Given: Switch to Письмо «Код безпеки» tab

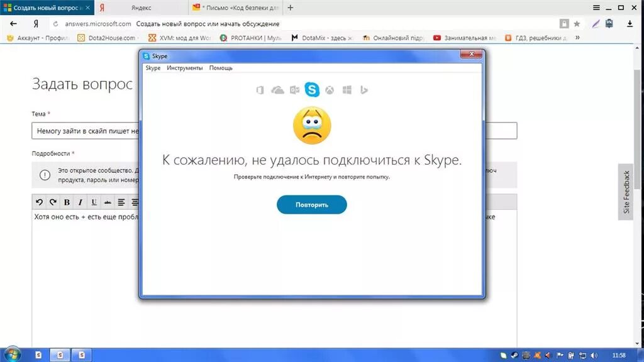Looking at the screenshot, I should click(x=236, y=8).
